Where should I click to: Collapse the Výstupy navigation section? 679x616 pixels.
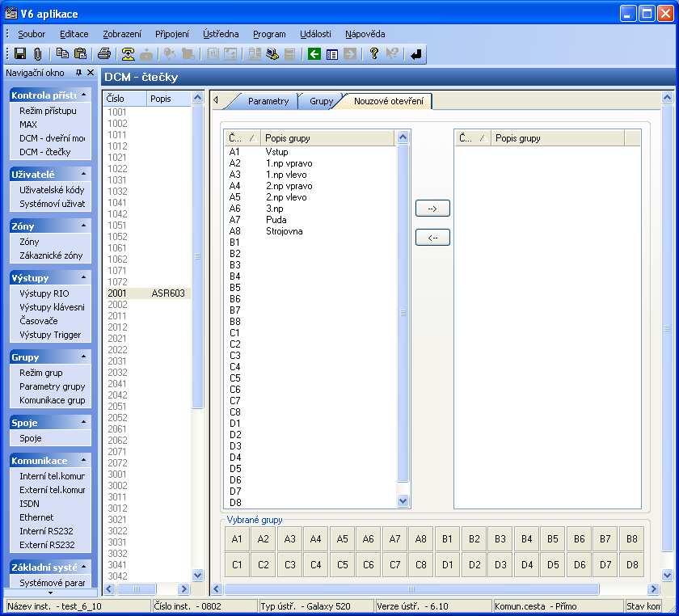pyautogui.click(x=83, y=277)
